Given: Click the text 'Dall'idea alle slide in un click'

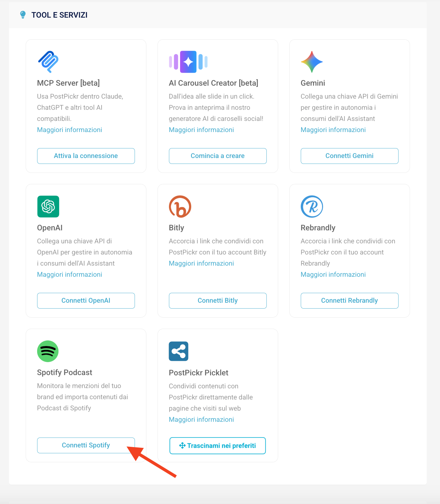Looking at the screenshot, I should pyautogui.click(x=212, y=96).
